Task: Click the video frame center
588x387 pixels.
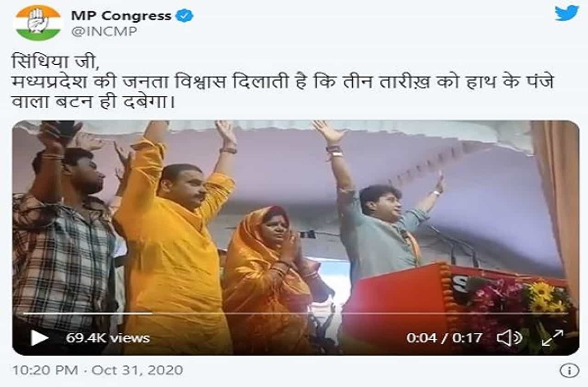Action: 295,238
